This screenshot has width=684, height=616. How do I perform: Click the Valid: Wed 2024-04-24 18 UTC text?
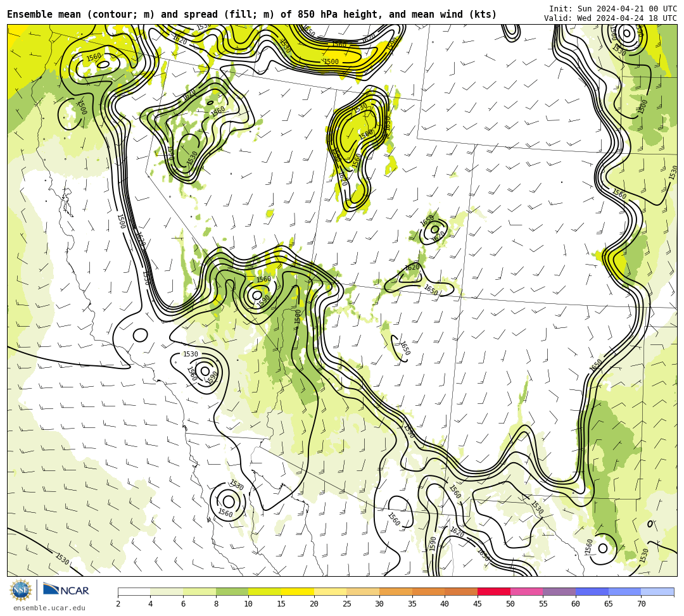pos(611,18)
